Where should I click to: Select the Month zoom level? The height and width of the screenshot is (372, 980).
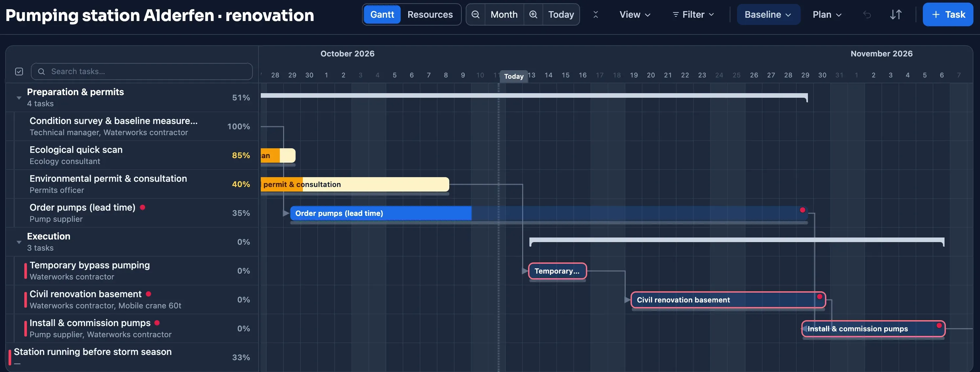(504, 14)
